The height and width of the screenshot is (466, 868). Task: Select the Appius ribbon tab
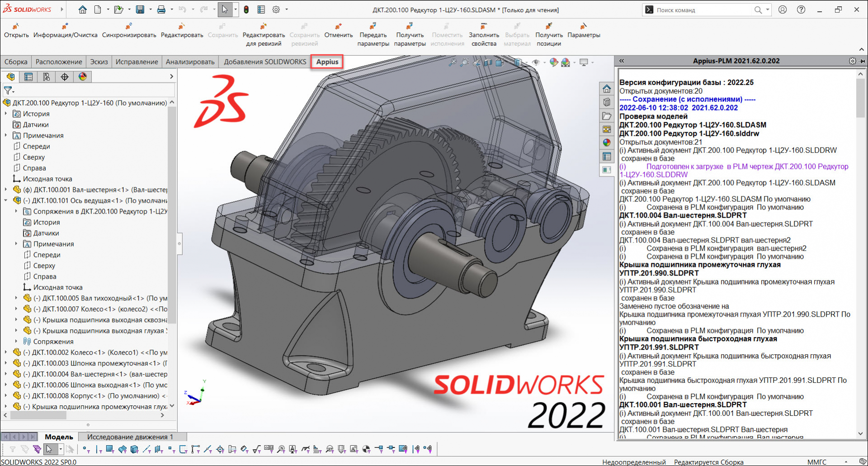pos(327,62)
